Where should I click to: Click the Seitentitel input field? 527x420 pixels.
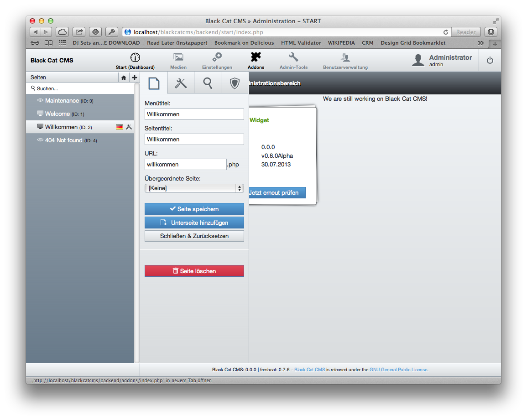pos(194,140)
